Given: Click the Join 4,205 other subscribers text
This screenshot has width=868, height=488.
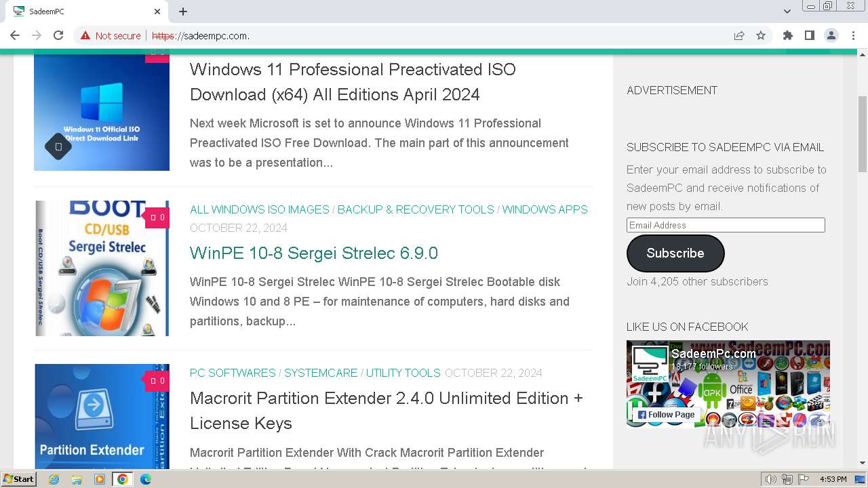Looking at the screenshot, I should point(697,281).
